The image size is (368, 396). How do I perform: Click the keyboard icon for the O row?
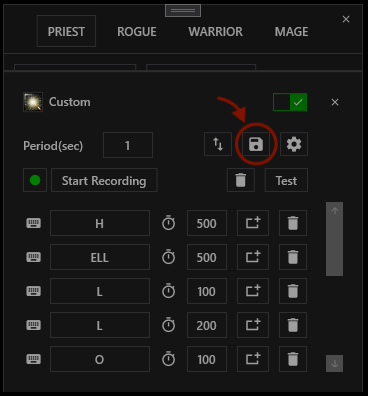[34, 359]
